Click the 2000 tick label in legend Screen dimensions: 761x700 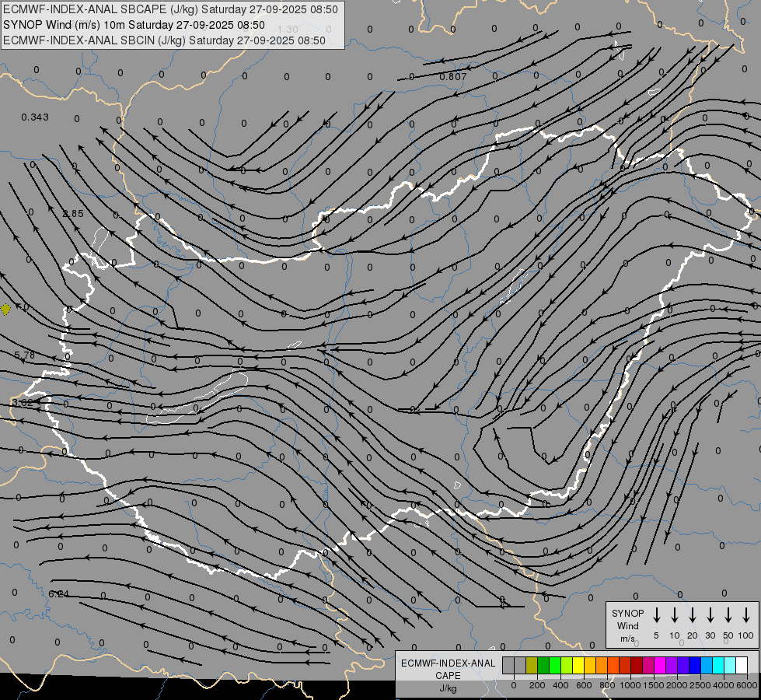[677, 685]
